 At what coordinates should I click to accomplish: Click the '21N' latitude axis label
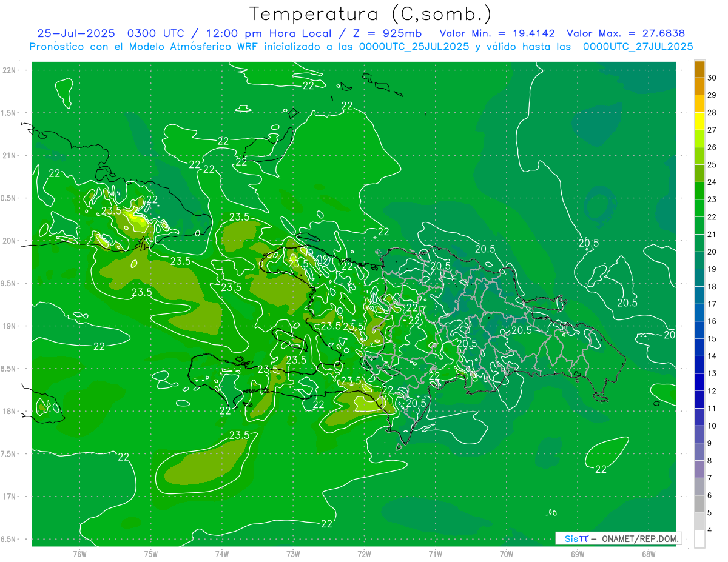coord(10,156)
